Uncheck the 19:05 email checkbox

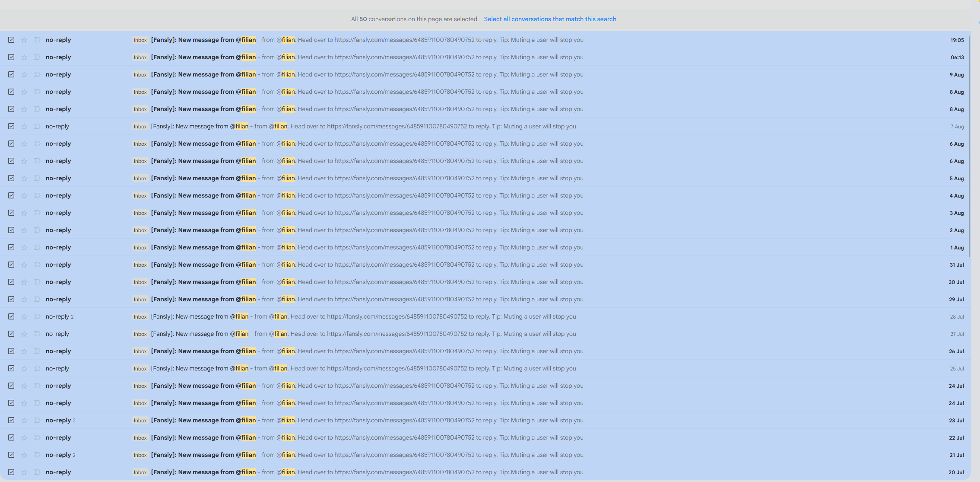[11, 40]
